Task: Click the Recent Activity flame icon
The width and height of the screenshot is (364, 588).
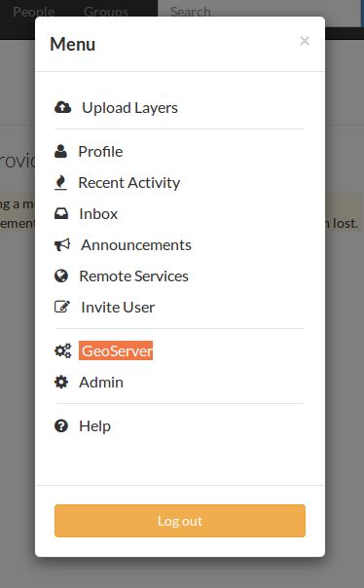Action: (x=60, y=183)
